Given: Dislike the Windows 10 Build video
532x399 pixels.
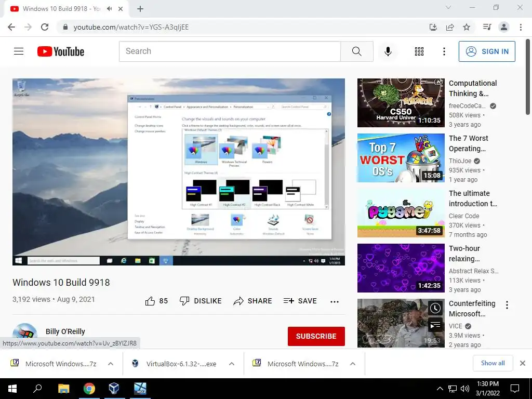Looking at the screenshot, I should coord(201,301).
